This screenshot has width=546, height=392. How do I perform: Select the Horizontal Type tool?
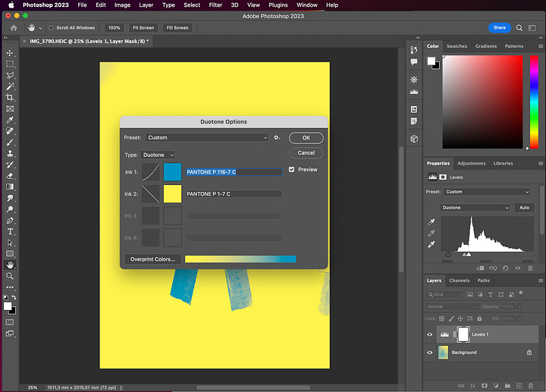10,231
